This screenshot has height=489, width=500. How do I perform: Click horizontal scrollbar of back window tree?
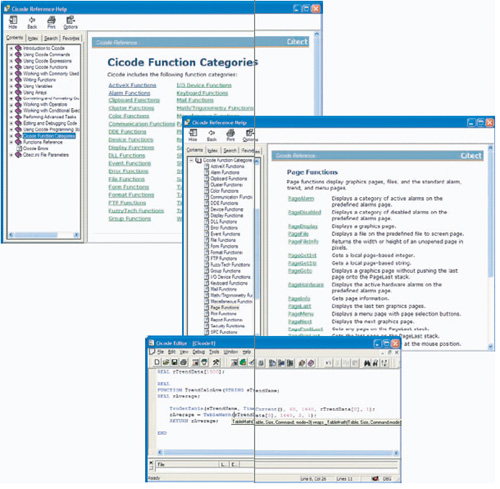pyautogui.click(x=44, y=235)
